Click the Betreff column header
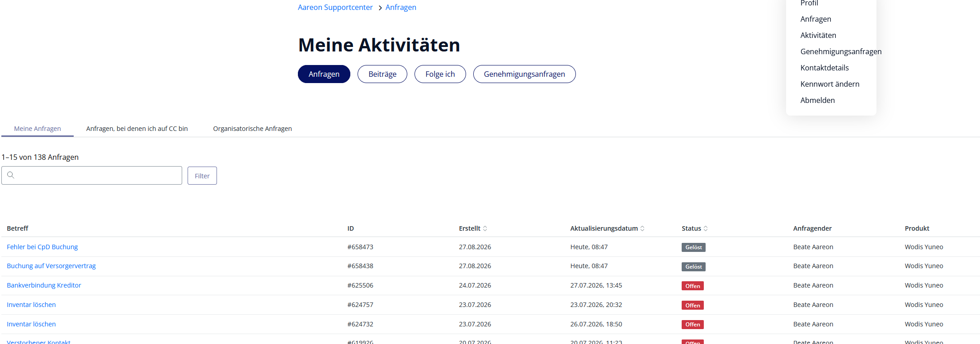Viewport: 980px width, 344px height. coord(17,228)
